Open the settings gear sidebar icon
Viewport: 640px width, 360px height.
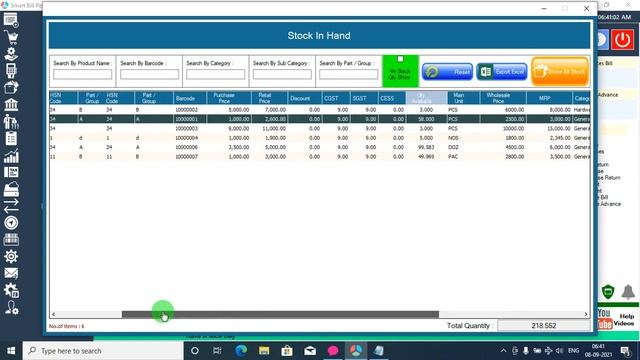11,256
